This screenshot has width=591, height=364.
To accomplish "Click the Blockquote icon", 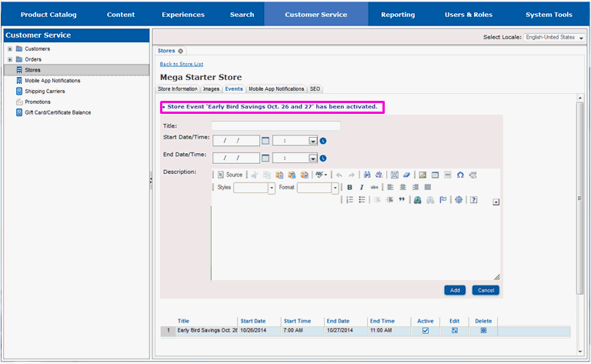I will (402, 200).
